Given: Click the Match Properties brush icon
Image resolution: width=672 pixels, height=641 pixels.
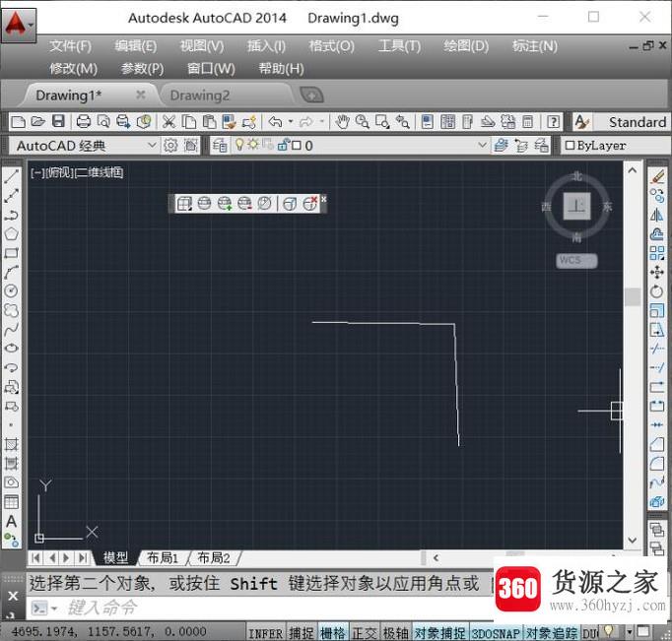Looking at the screenshot, I should pyautogui.click(x=229, y=122).
